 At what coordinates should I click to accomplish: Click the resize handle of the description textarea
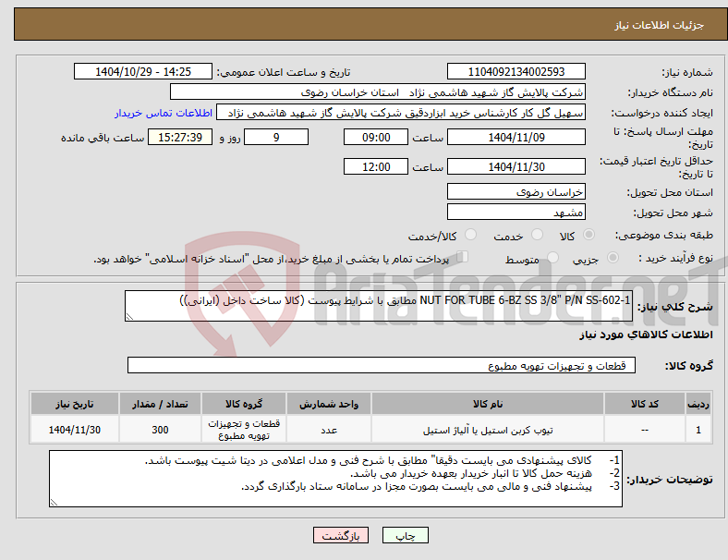[129, 317]
